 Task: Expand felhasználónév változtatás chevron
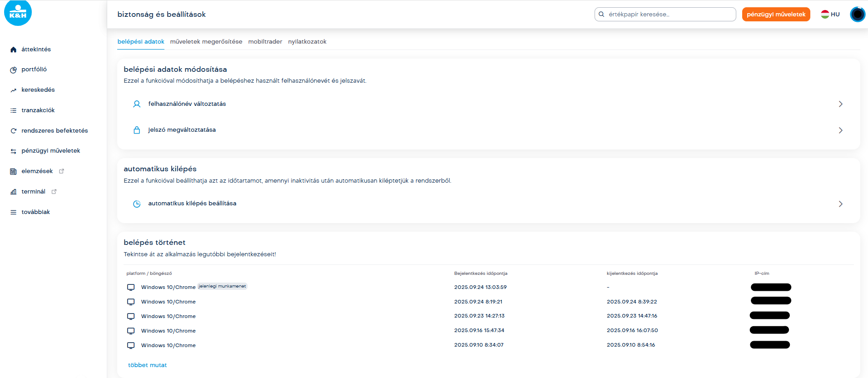point(840,104)
